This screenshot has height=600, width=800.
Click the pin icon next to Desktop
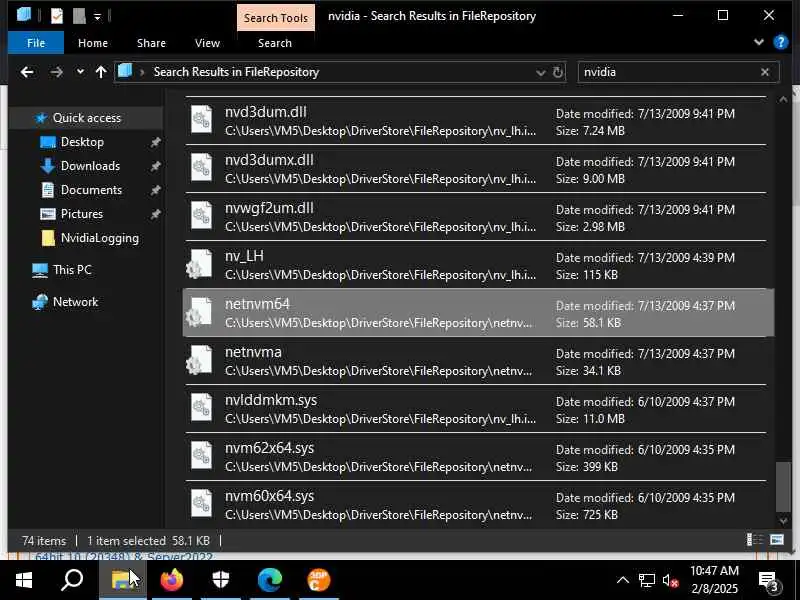[x=156, y=142]
